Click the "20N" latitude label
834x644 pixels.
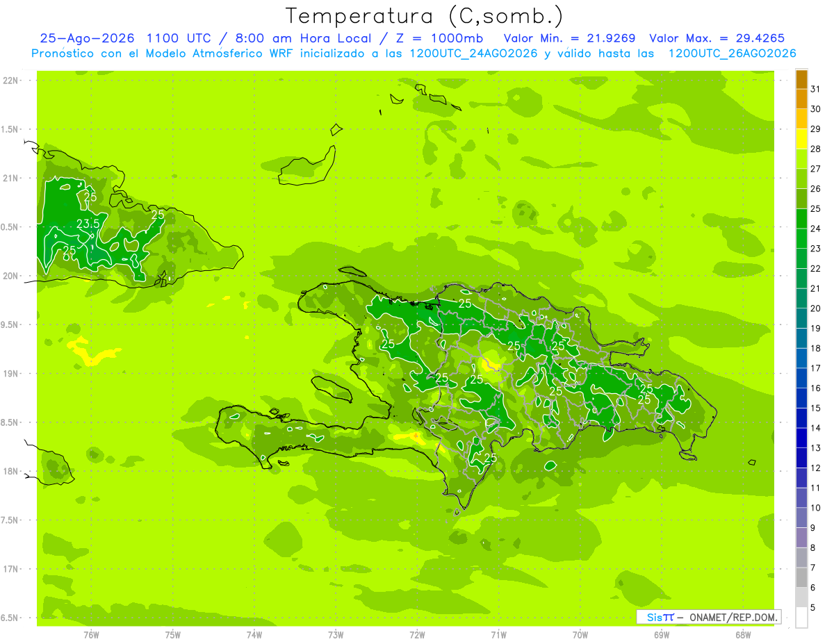pyautogui.click(x=9, y=276)
